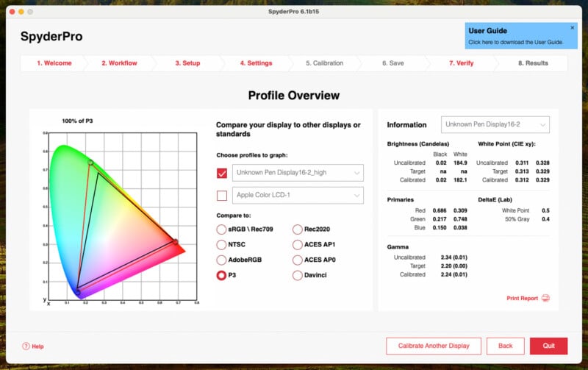
Task: Click the macOS yellow minimize window button
Action: (x=21, y=12)
